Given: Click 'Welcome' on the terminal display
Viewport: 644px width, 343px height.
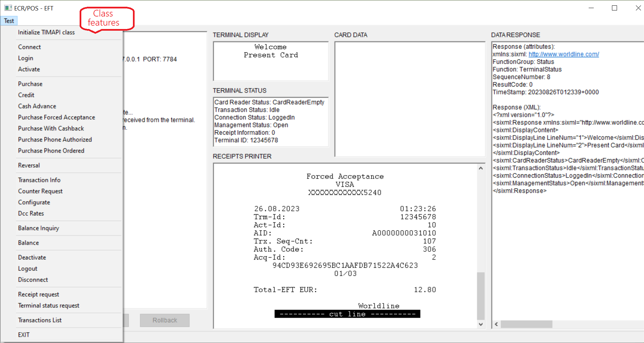Looking at the screenshot, I should click(271, 47).
